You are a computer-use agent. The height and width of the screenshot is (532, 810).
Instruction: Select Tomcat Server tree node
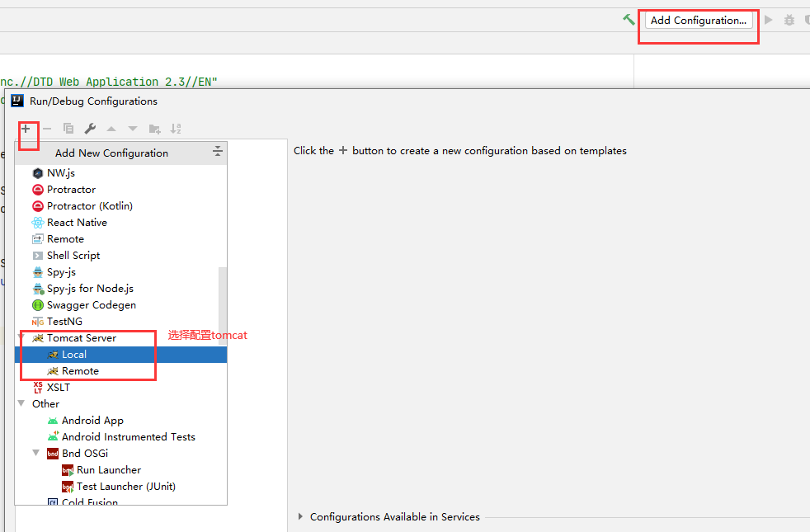tap(121, 338)
